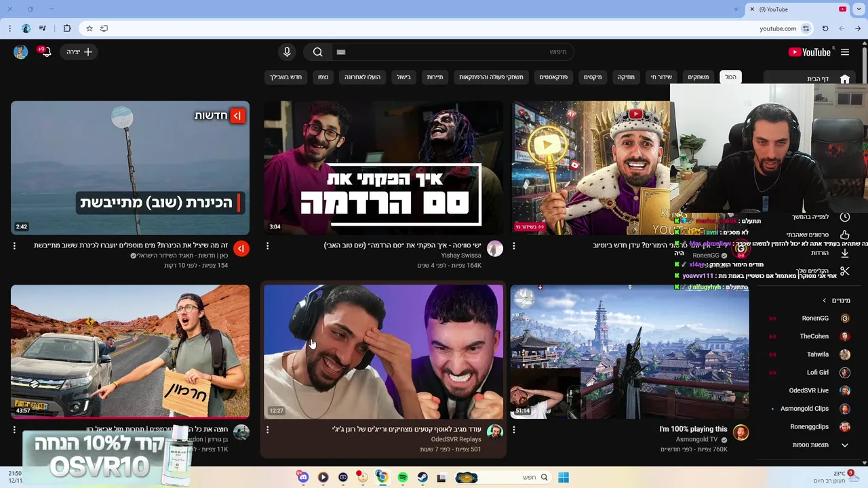Select the שידור חי filter chip
The width and height of the screenshot is (868, 488).
(x=661, y=77)
